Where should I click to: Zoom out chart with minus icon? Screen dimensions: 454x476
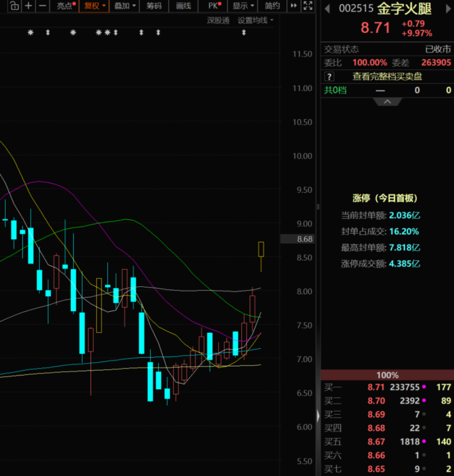pyautogui.click(x=43, y=5)
